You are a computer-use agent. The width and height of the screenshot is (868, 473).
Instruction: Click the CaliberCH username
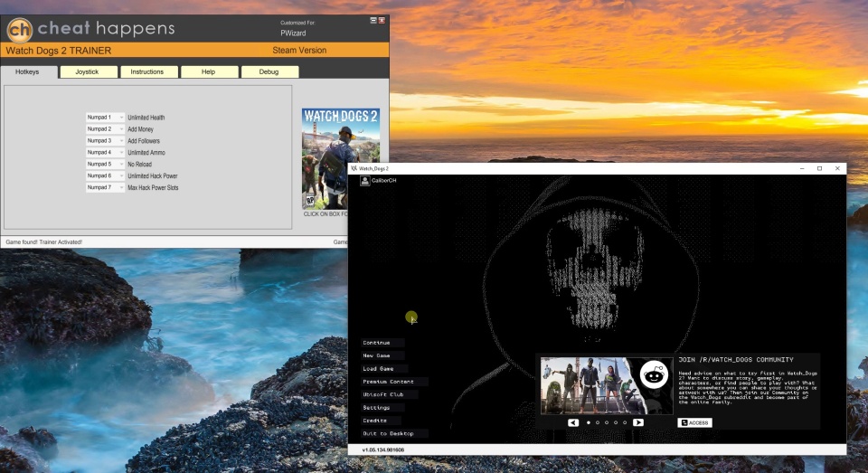[383, 181]
